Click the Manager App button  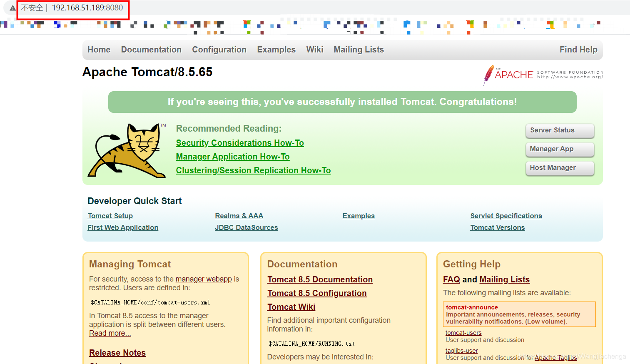pos(560,149)
